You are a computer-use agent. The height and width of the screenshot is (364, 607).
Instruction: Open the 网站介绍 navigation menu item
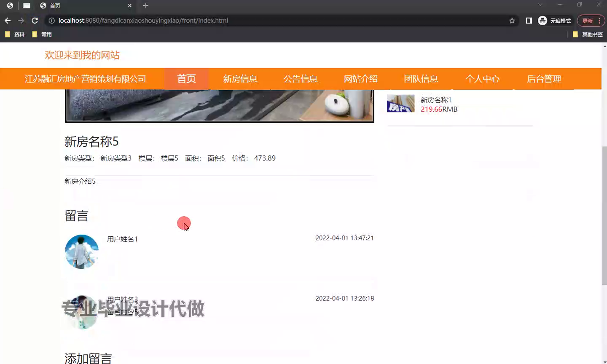click(361, 79)
